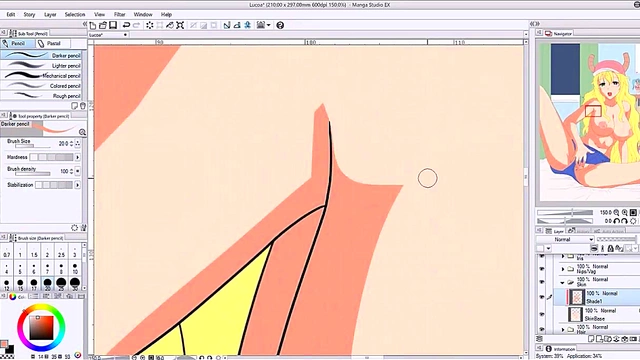Click the Brush size panel scrollbar down arrow
This screenshot has height=360, width=640.
pyautogui.click(x=84, y=288)
